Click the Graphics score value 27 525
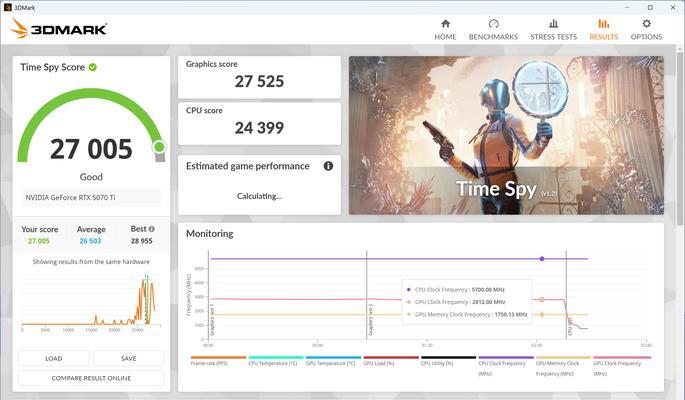The width and height of the screenshot is (685, 400). point(259,82)
